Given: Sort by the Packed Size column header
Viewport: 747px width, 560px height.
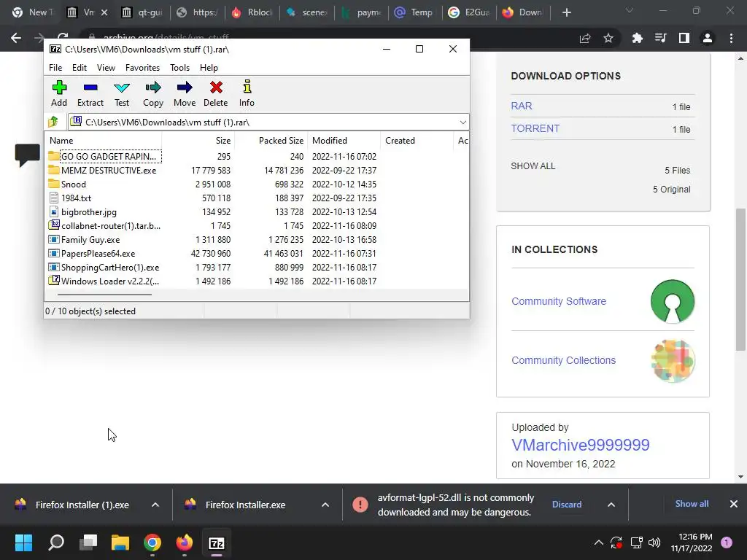Looking at the screenshot, I should click(271, 141).
